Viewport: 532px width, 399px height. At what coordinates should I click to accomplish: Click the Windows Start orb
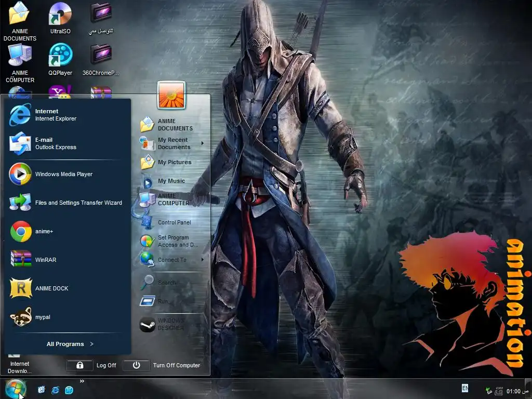[x=16, y=389]
